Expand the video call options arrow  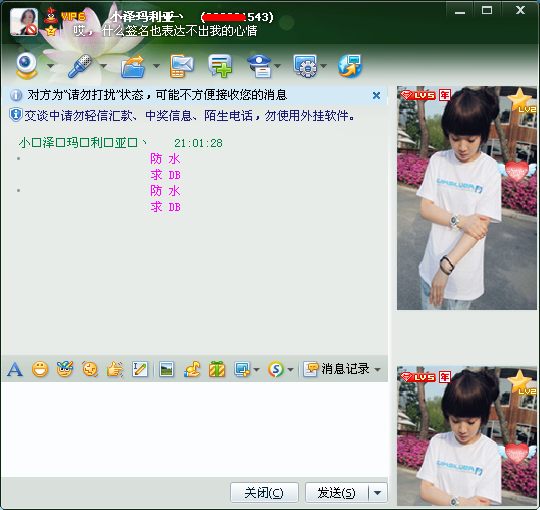pyautogui.click(x=51, y=65)
